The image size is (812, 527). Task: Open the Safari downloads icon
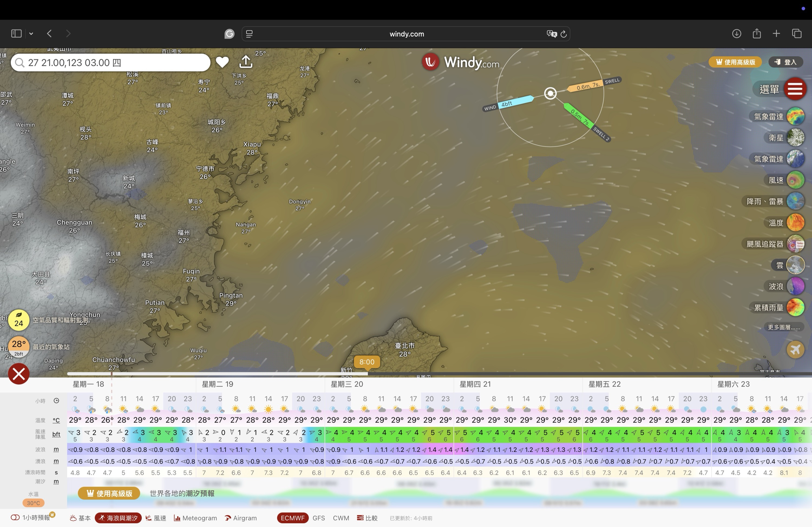point(736,34)
